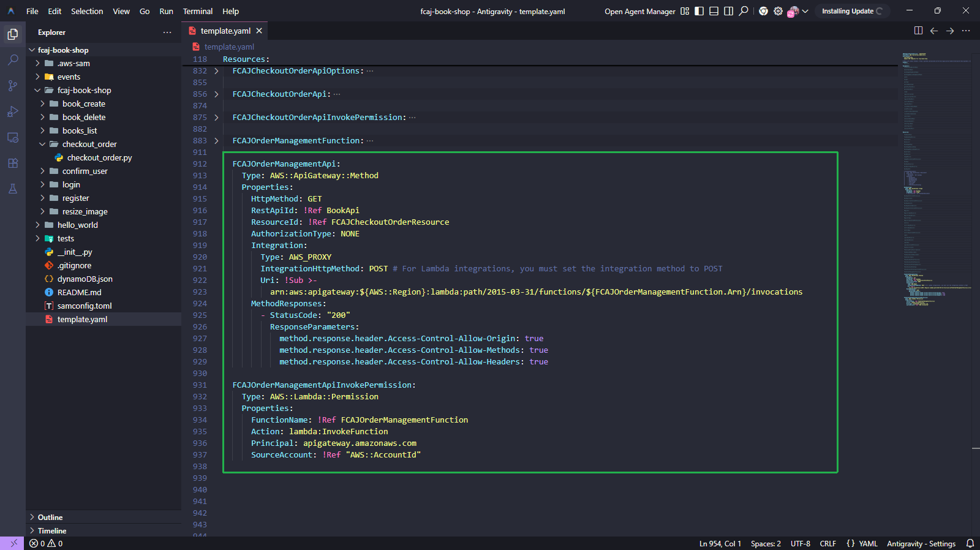Open the Search view in activity bar
Screen dimensions: 980x550
pos(12,60)
